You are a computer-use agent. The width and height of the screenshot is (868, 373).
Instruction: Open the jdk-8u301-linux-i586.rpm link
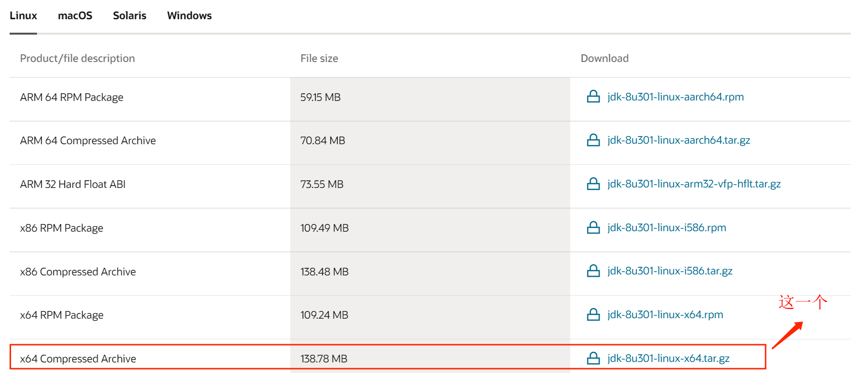coord(666,227)
